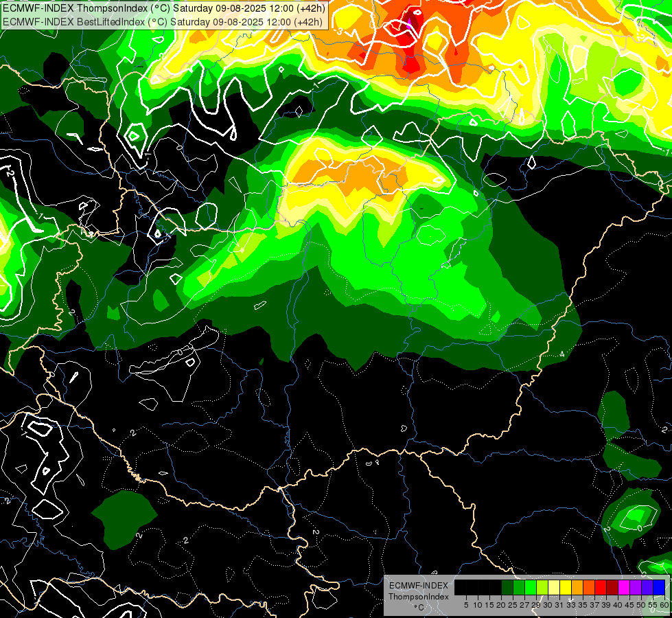The height and width of the screenshot is (618, 672).
Task: Click legend tick value "5"
Action: click(466, 605)
